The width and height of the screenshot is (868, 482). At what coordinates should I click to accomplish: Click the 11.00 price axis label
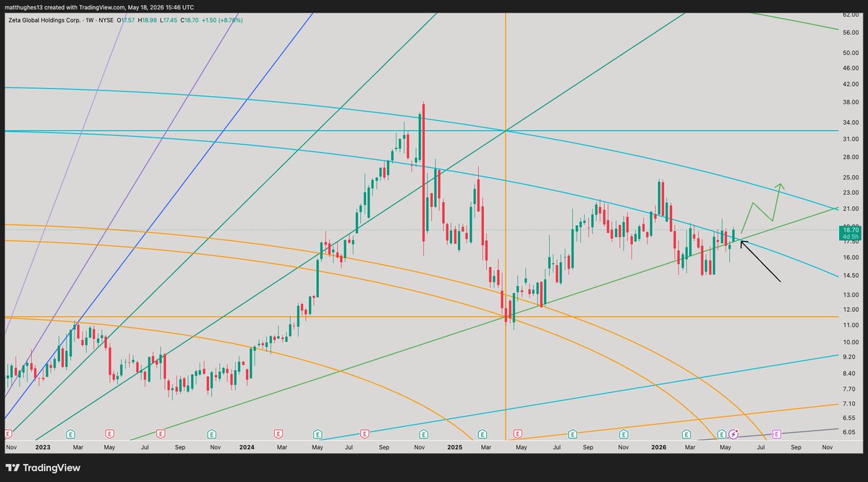(849, 325)
